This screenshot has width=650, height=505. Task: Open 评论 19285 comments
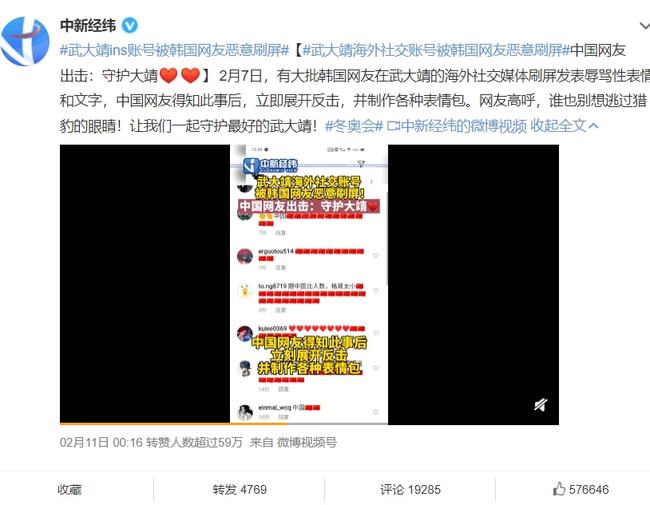pos(410,490)
